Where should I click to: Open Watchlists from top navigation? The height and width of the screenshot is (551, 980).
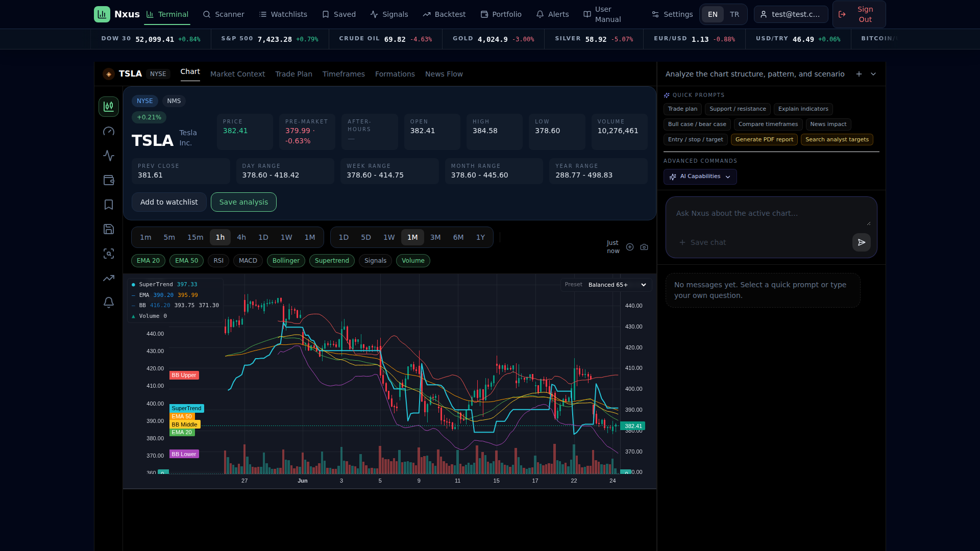point(283,14)
